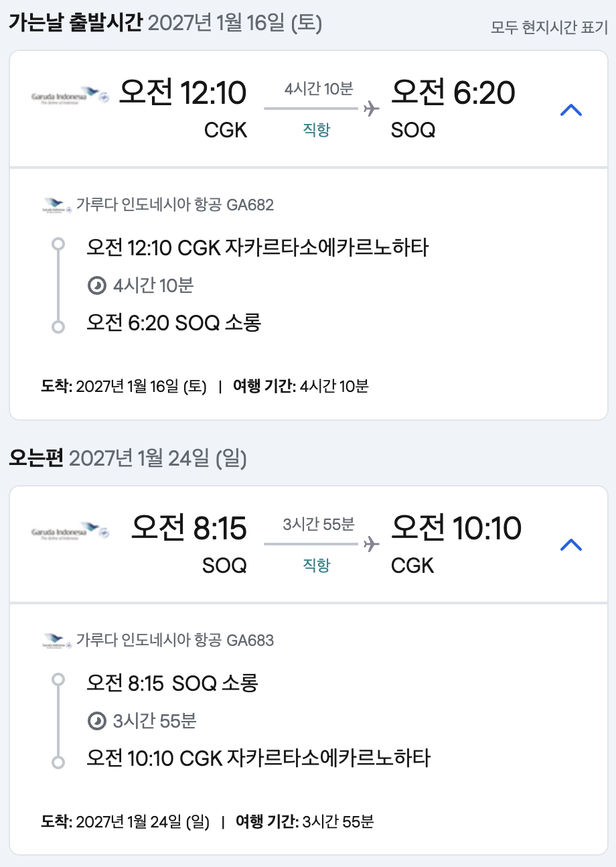The image size is (616, 867).
Task: Collapse the return flight details with the chevron
Action: 570,545
